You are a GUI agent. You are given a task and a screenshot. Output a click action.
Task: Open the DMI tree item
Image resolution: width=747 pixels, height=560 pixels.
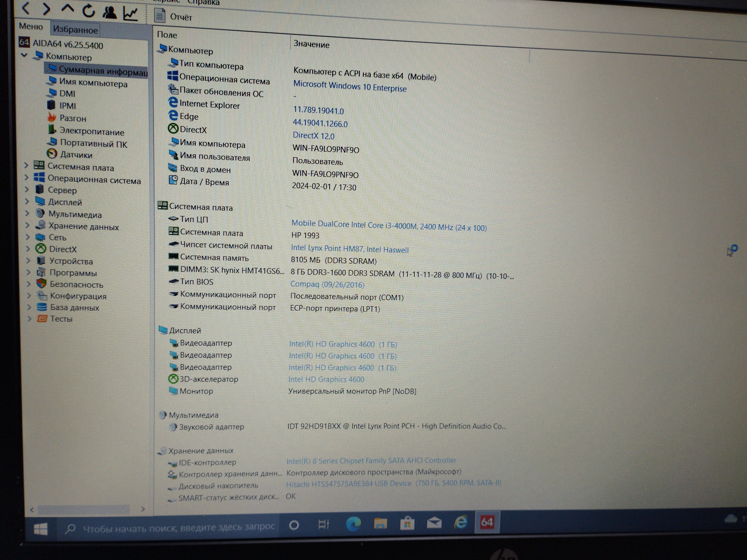[61, 93]
